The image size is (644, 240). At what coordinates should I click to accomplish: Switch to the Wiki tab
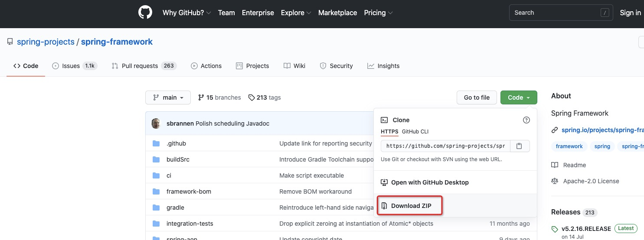click(x=294, y=66)
